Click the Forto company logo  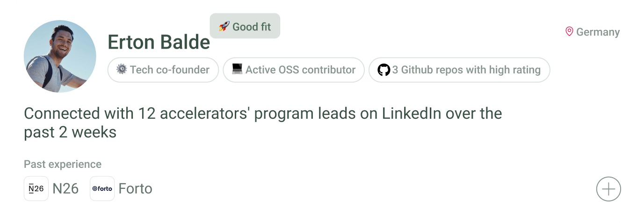click(102, 189)
